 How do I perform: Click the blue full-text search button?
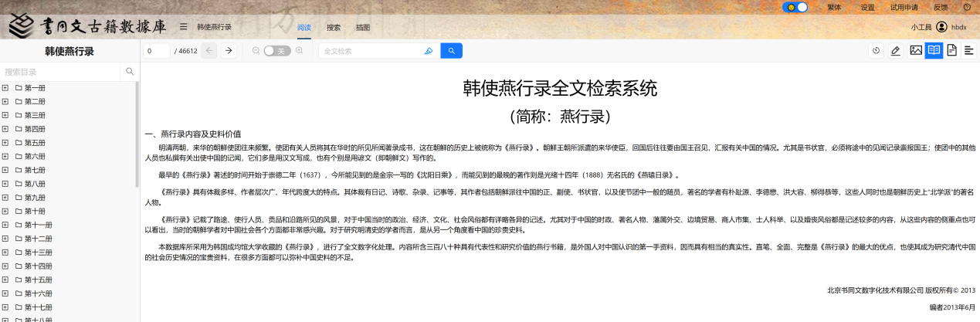tap(451, 51)
